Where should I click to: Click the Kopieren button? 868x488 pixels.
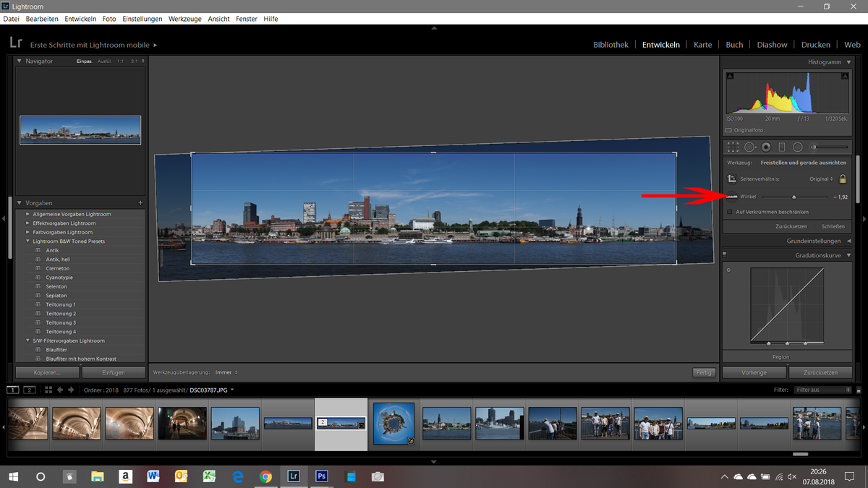tap(47, 372)
